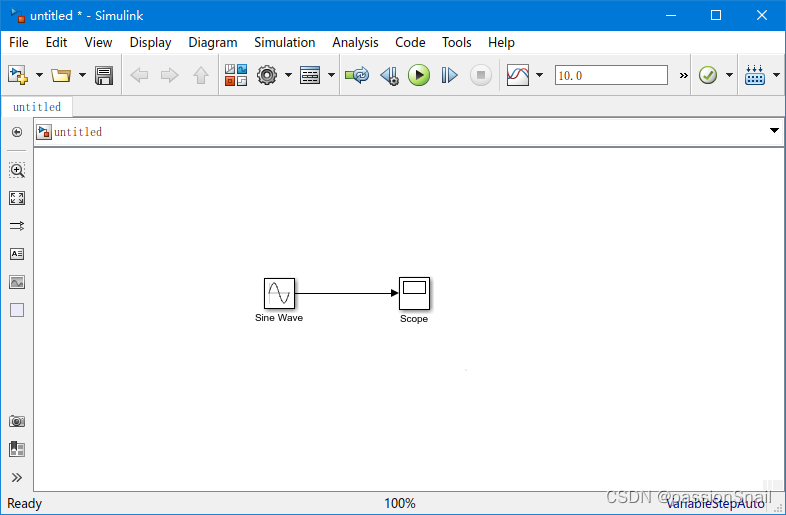Click the Build Model icon
The image size is (786, 515).
pyautogui.click(x=754, y=75)
